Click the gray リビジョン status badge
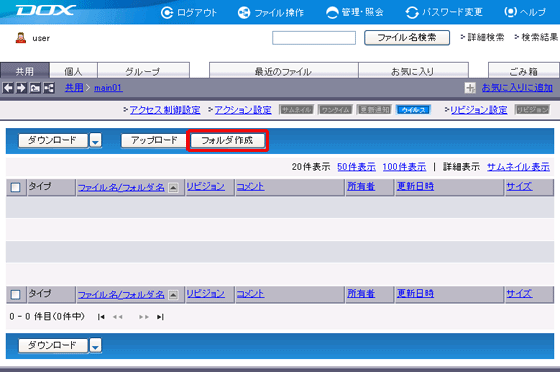Viewport: 560px width, 372px height. click(532, 110)
